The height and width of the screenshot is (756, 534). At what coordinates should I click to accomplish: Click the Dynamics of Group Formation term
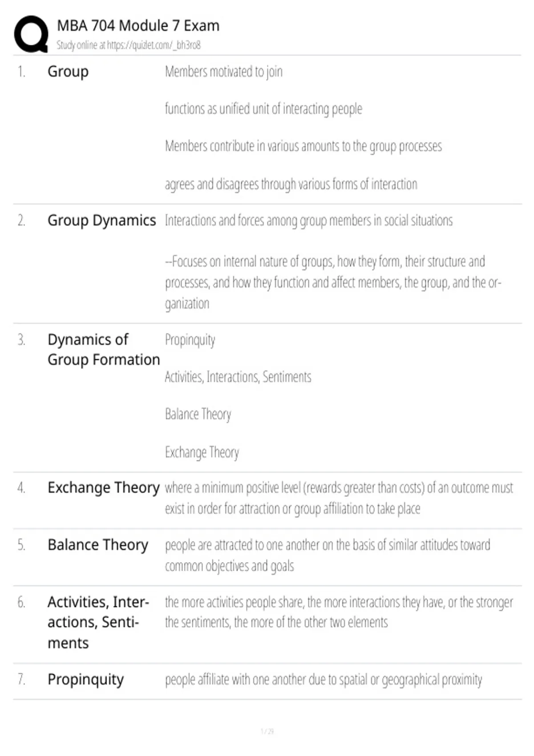pos(103,350)
